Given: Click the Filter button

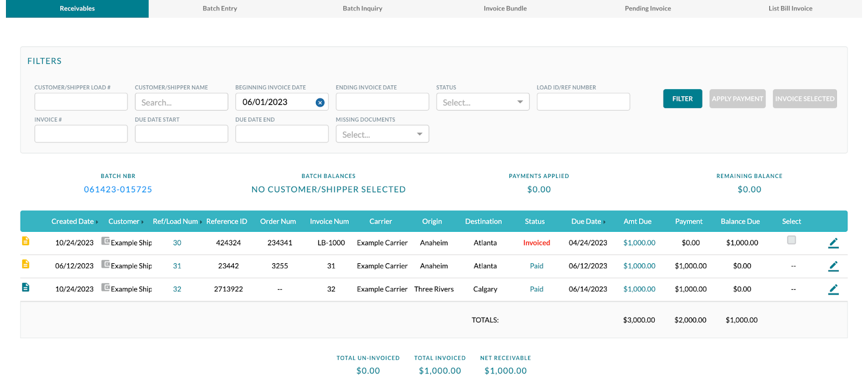Looking at the screenshot, I should pyautogui.click(x=682, y=99).
